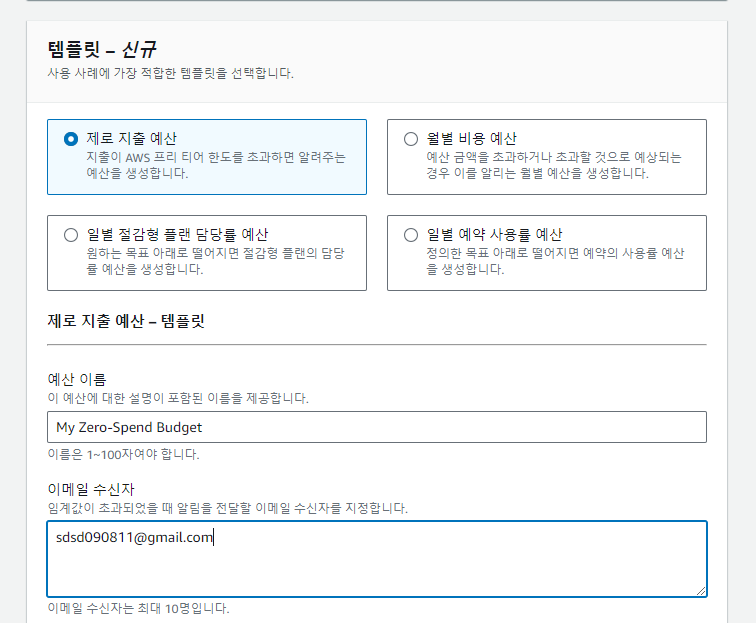Click the 제로 지출 예산 card description text
This screenshot has height=623, width=756.
[216, 165]
